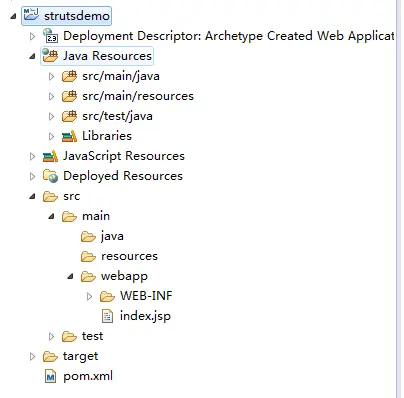Image resolution: width=404 pixels, height=398 pixels.
Task: Click the pom.xml Maven file icon
Action: tap(50, 376)
